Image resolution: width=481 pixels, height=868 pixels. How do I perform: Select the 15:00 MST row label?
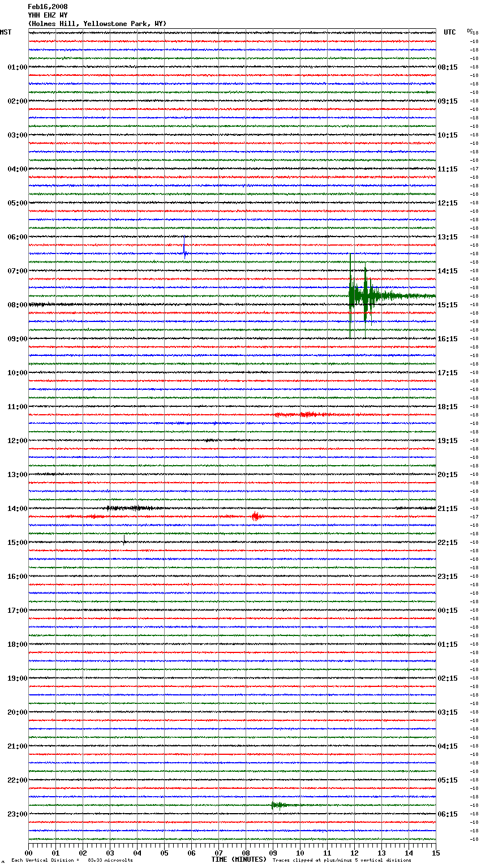[x=18, y=543]
